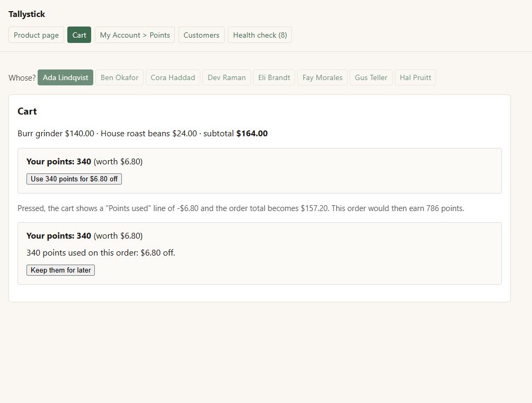
Task: Click the House roast beans $24.00 text
Action: 148,134
